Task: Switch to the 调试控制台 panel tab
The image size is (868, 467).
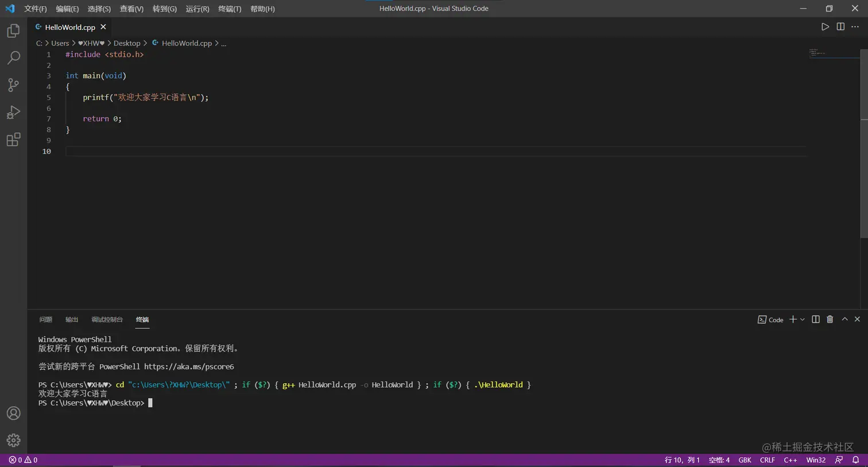Action: click(x=107, y=320)
